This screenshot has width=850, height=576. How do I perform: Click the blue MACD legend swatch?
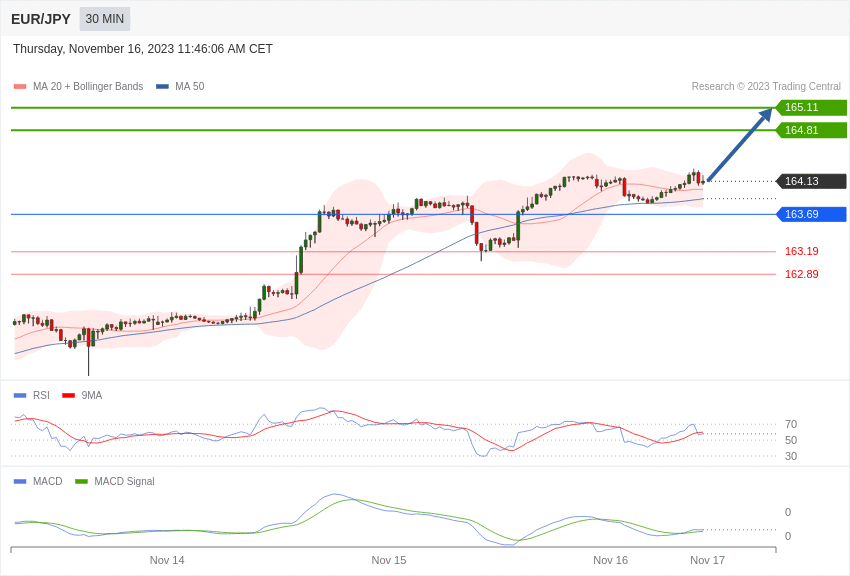click(x=20, y=481)
